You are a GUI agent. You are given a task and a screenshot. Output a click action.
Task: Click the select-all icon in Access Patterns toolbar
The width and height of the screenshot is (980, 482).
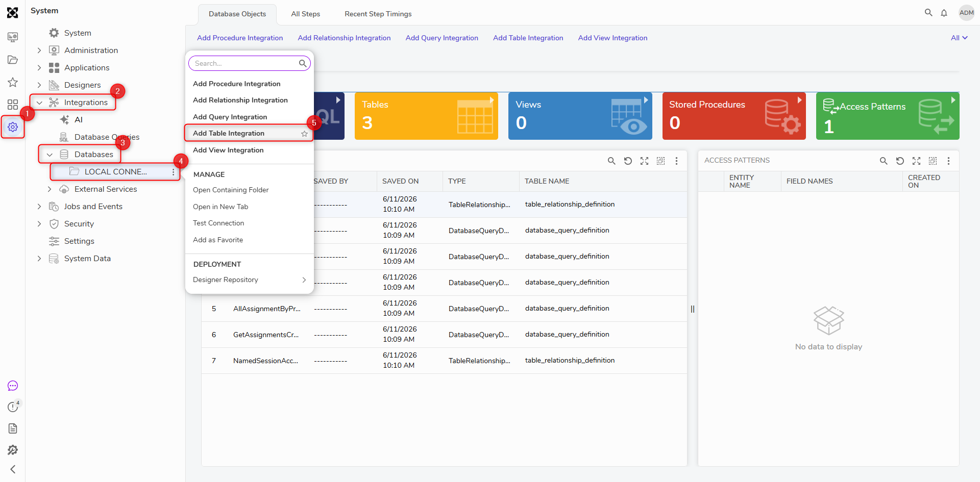(933, 161)
